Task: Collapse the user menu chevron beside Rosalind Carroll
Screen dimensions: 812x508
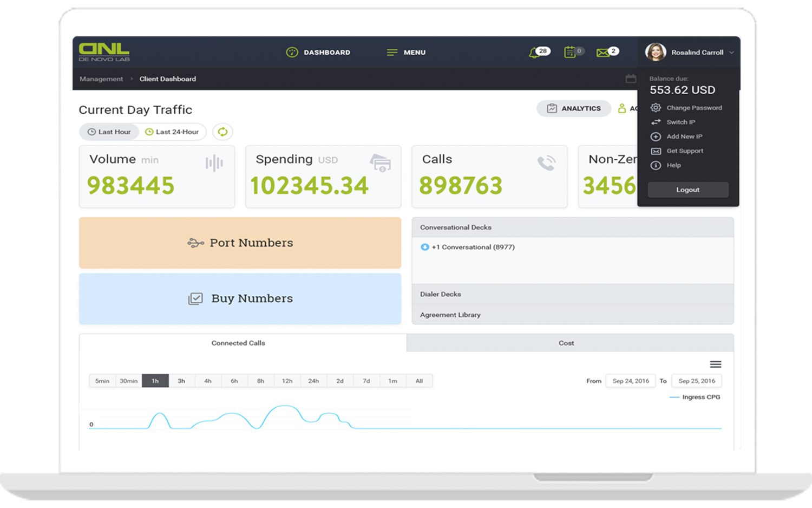Action: (731, 53)
